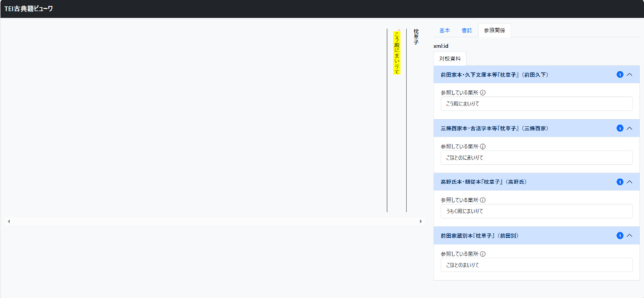Select the 対校資料 sub-tab

tap(450, 58)
